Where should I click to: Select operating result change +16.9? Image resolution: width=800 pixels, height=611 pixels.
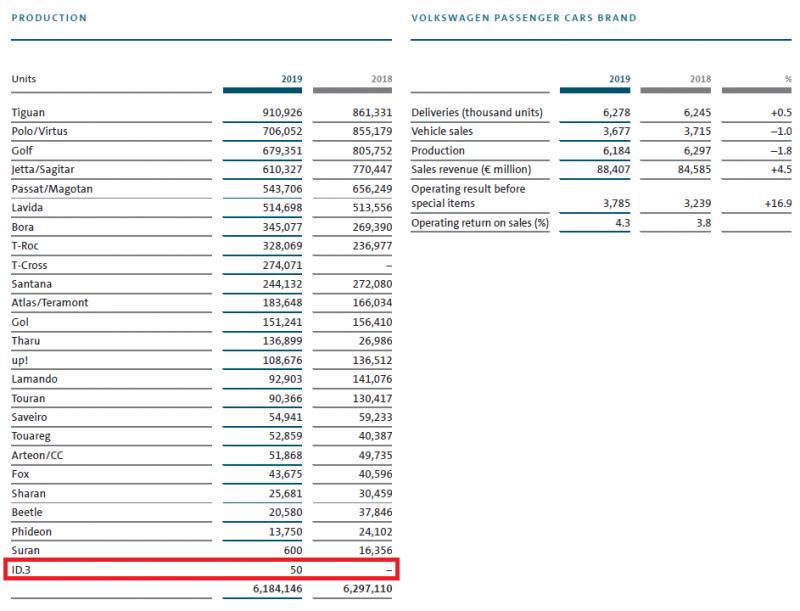[778, 203]
